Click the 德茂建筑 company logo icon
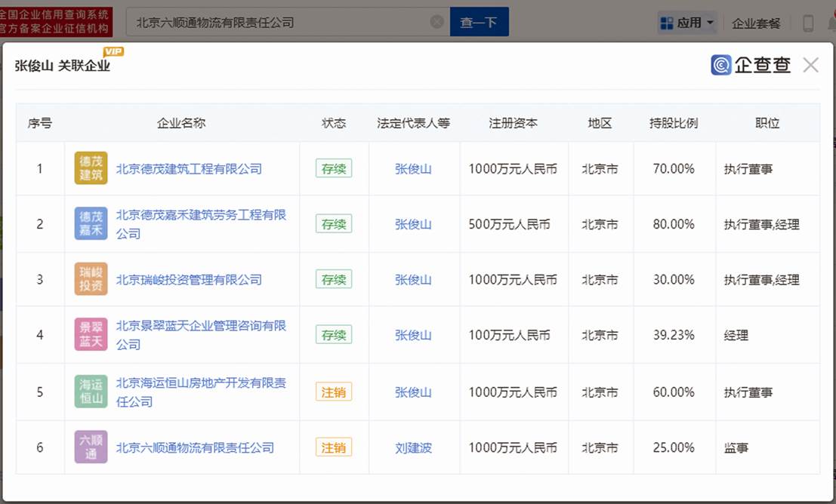The width and height of the screenshot is (836, 504). [91, 168]
